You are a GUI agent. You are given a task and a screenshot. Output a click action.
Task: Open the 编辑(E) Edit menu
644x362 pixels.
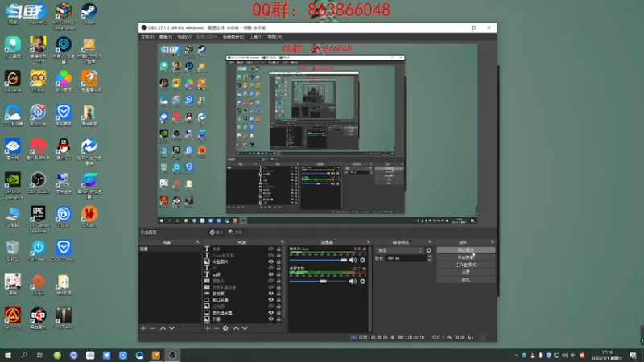[x=166, y=37]
